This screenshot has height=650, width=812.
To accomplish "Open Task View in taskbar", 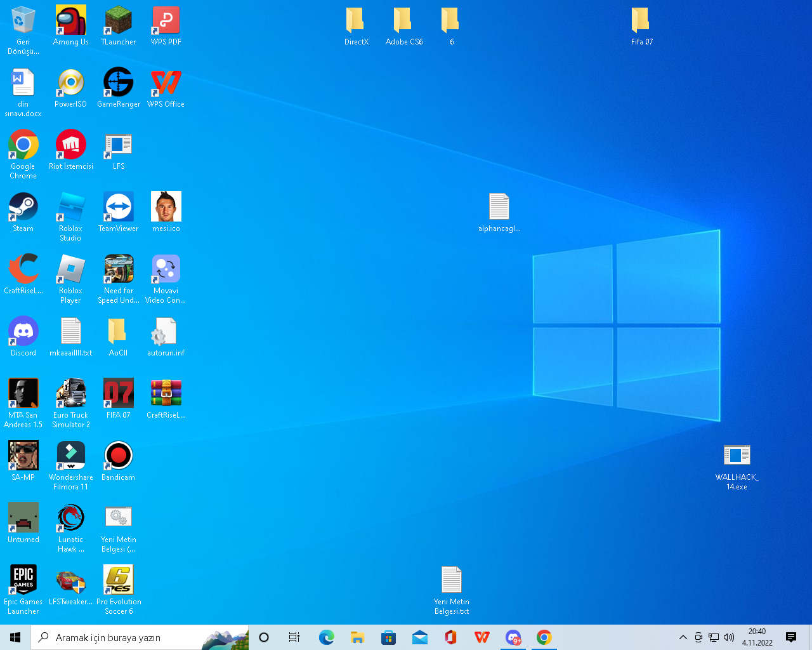I will (294, 637).
